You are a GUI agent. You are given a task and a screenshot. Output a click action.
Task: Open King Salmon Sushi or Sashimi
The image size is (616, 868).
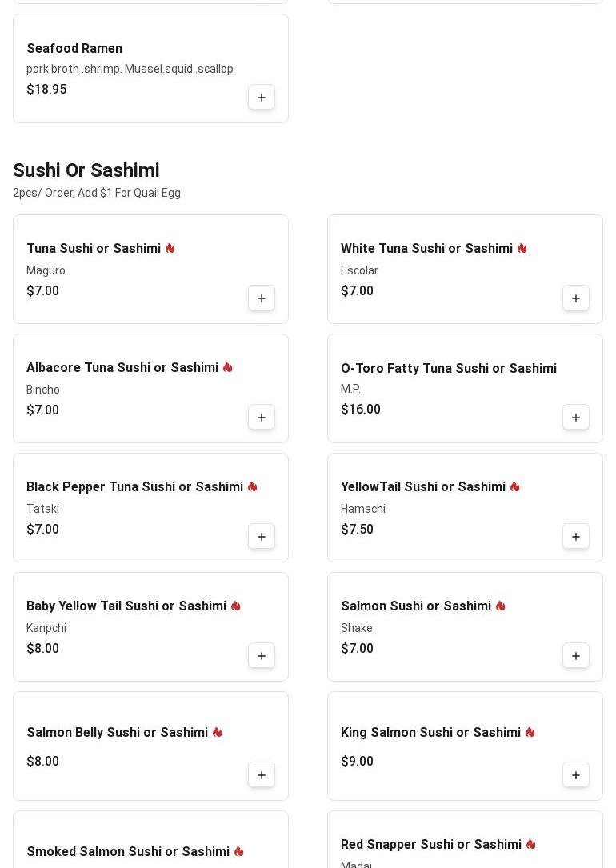pos(430,733)
